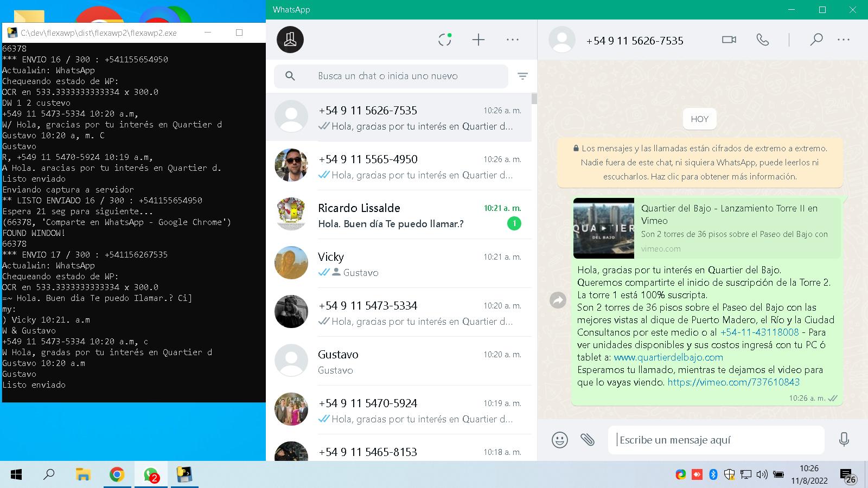Open chat +54 9 11 5473-5334

click(399, 312)
